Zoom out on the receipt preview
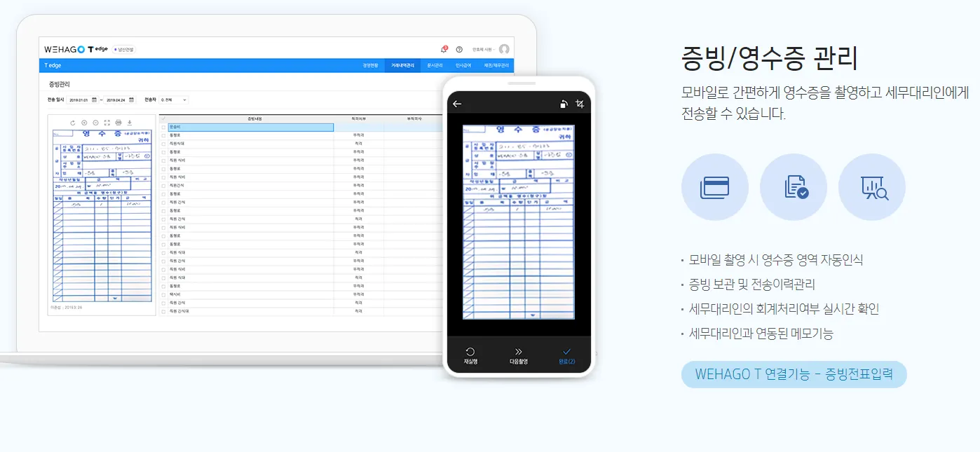 click(95, 122)
